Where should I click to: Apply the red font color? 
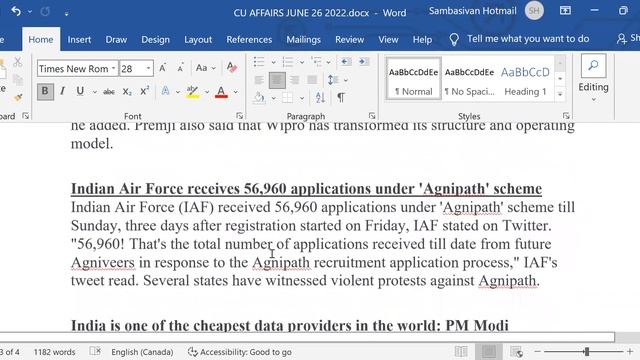[221, 92]
